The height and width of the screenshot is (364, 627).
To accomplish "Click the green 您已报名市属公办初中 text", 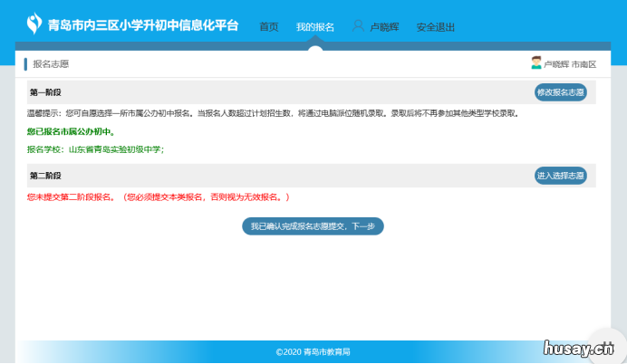I will click(x=72, y=131).
